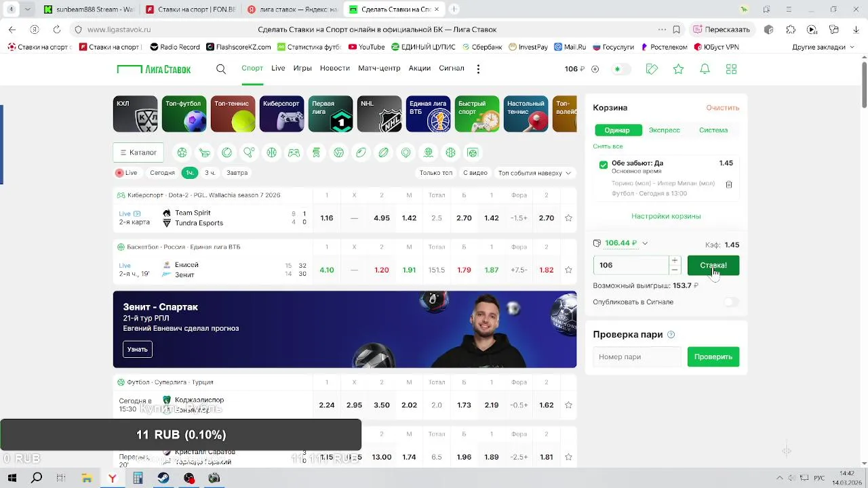
Task: Add Kocaelispor match to favorites
Action: [568, 405]
